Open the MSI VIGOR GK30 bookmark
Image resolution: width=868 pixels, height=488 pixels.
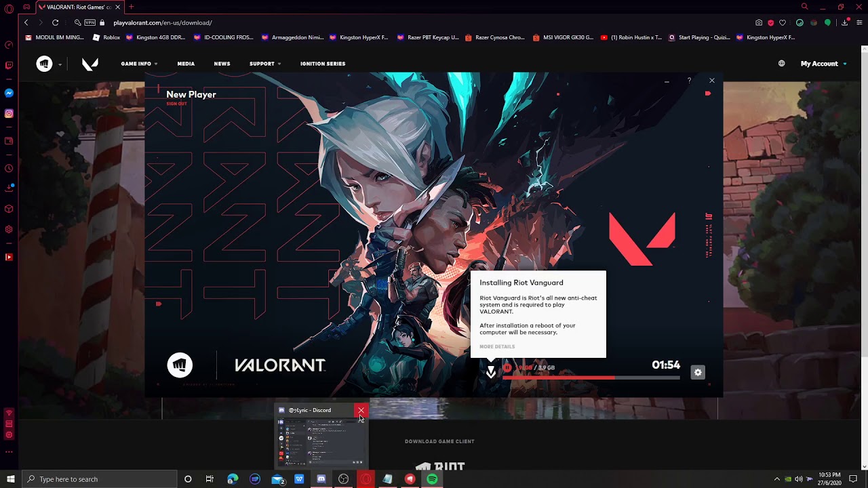click(x=563, y=37)
